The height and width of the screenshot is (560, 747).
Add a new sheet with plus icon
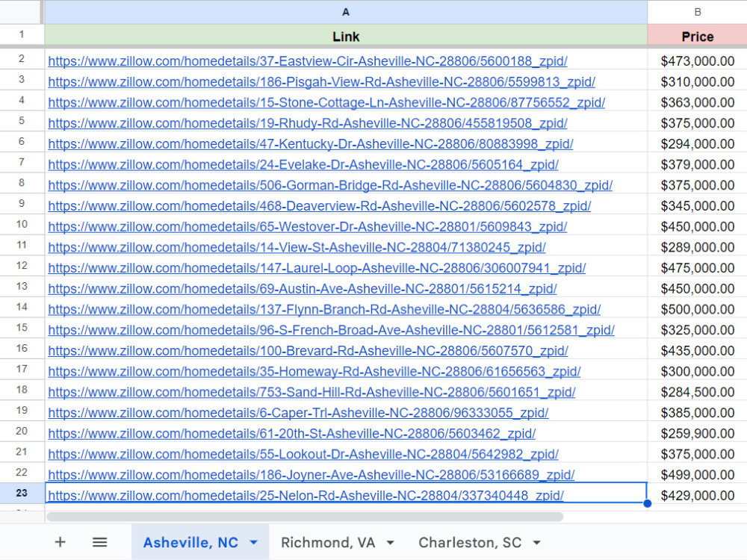pyautogui.click(x=60, y=542)
